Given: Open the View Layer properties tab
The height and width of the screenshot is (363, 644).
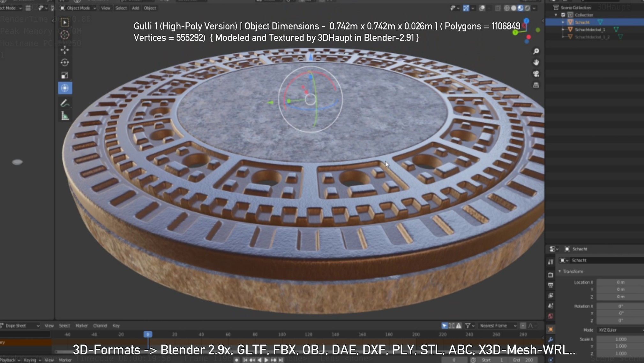Looking at the screenshot, I should [x=551, y=296].
